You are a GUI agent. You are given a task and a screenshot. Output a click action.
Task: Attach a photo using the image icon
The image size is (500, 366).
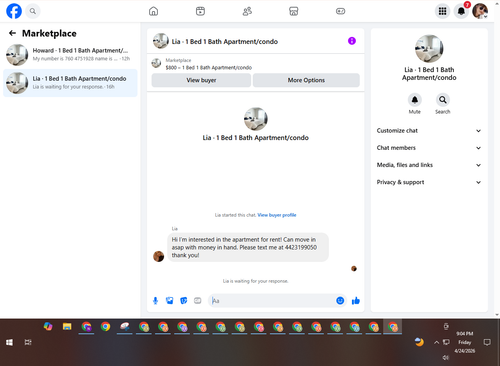pos(170,301)
